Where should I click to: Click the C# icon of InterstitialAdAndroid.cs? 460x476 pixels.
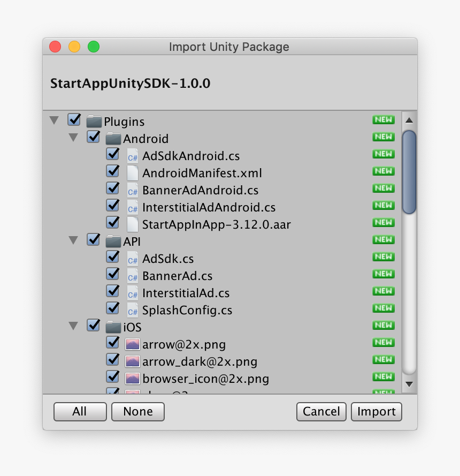point(133,207)
